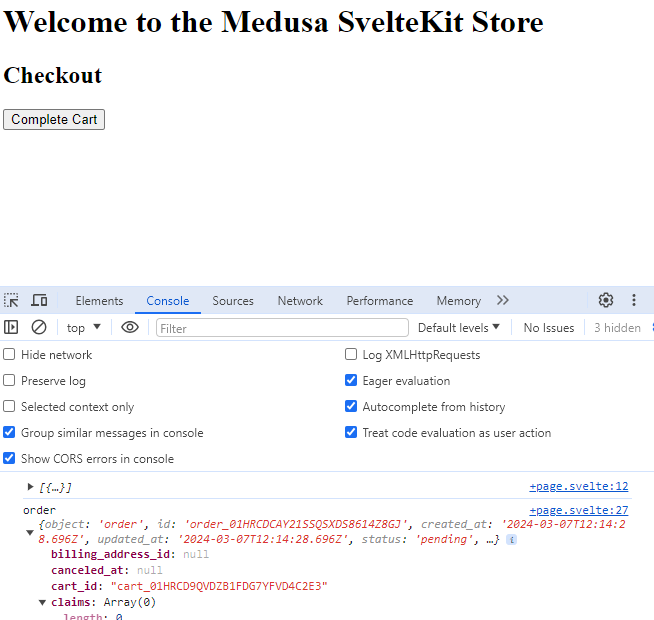Show the console sidebar panel icon

point(11,328)
